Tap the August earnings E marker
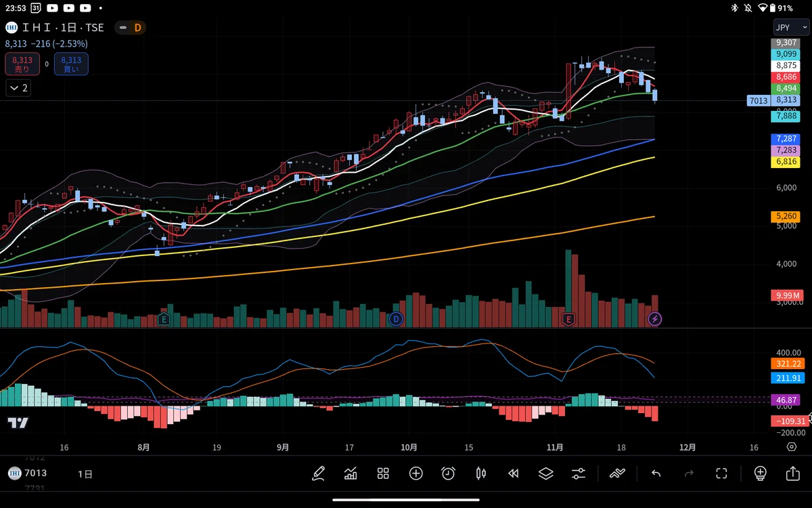Screen dimensions: 812x508 click(x=163, y=318)
